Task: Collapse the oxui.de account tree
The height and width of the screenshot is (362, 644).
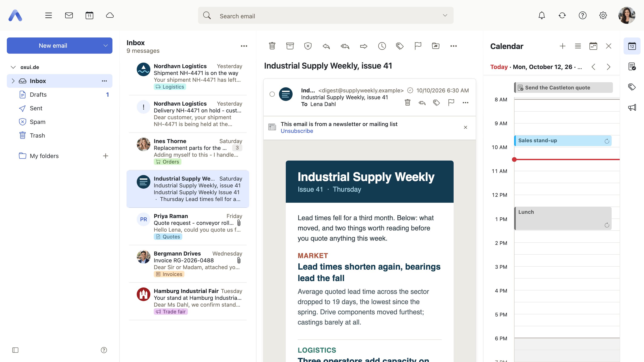Action: tap(13, 67)
